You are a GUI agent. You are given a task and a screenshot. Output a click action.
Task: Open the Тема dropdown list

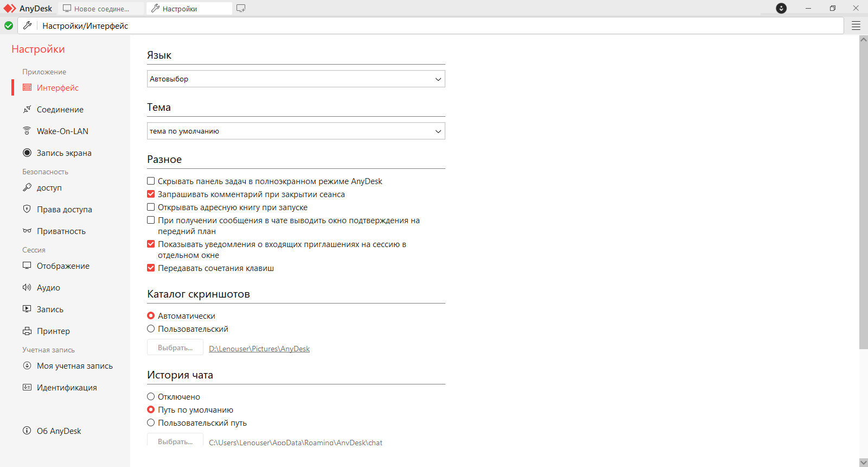(296, 131)
